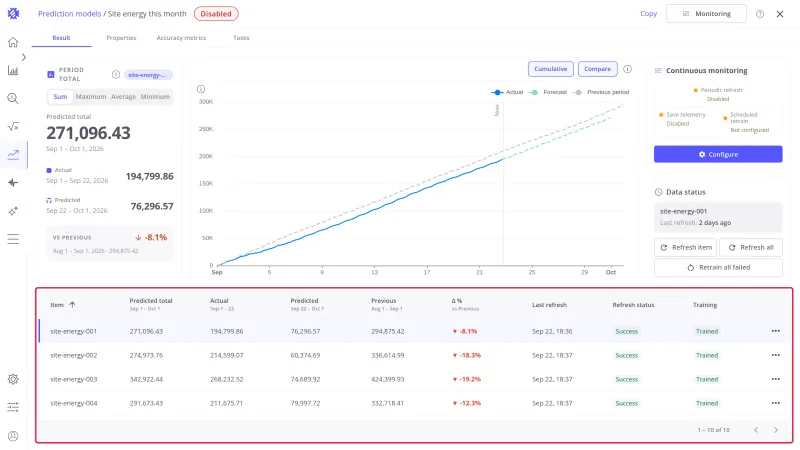Go to the previous table page
Screen dimensions: 800x450
pos(756,430)
